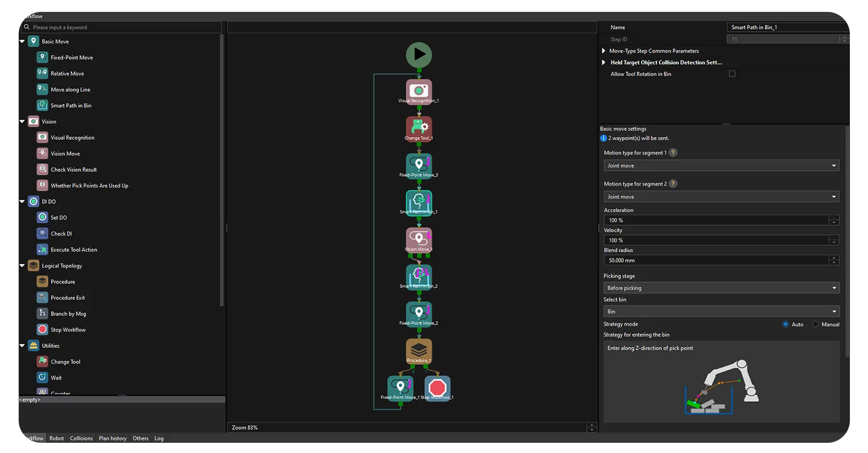868x453 pixels.
Task: Click the Stop Workflow_1 red octagon node
Action: (x=437, y=388)
